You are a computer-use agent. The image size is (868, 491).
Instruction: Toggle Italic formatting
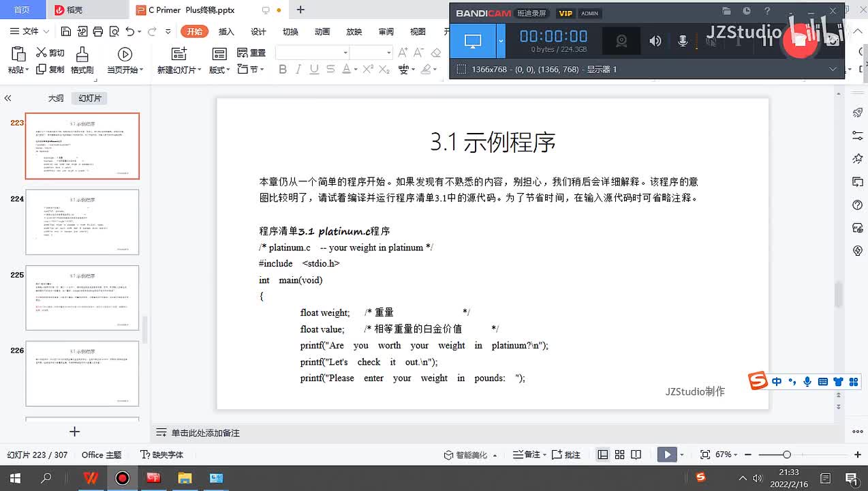pyautogui.click(x=298, y=70)
